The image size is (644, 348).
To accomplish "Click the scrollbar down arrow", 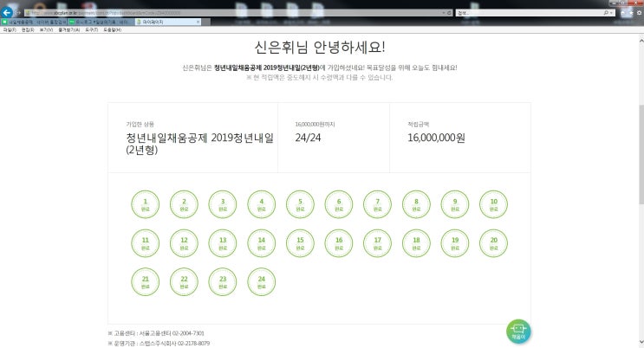I will pos(641,341).
